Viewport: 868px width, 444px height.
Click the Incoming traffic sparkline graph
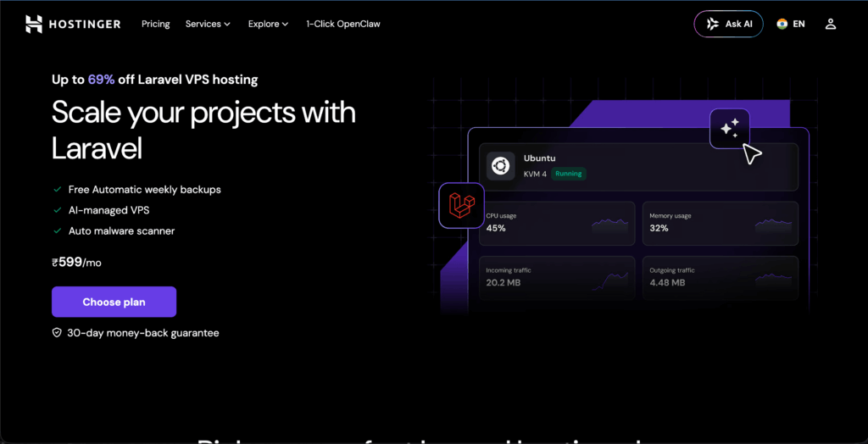pyautogui.click(x=610, y=280)
